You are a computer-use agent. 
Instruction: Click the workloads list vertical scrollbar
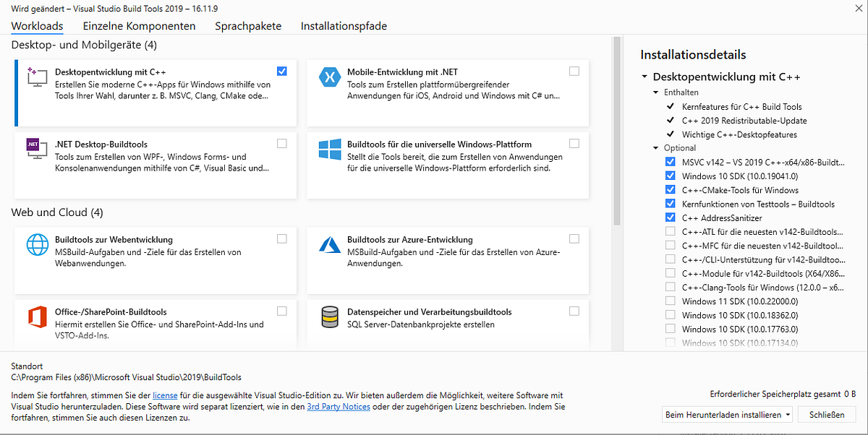tap(617, 130)
